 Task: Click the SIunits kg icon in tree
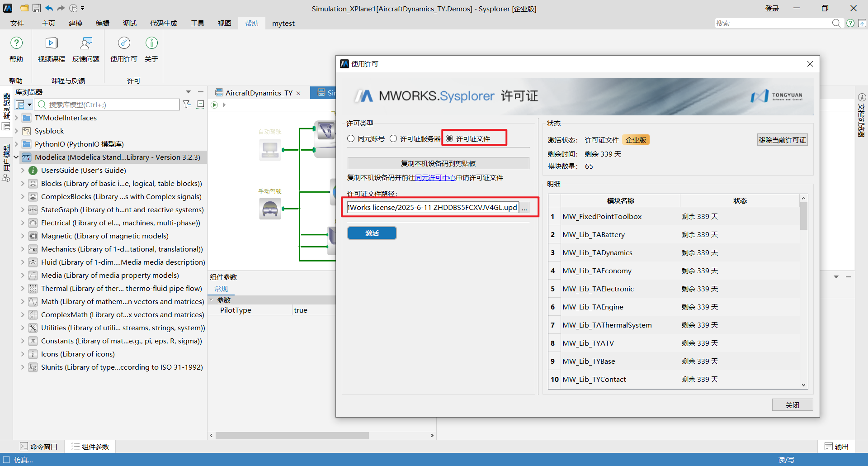(x=33, y=367)
